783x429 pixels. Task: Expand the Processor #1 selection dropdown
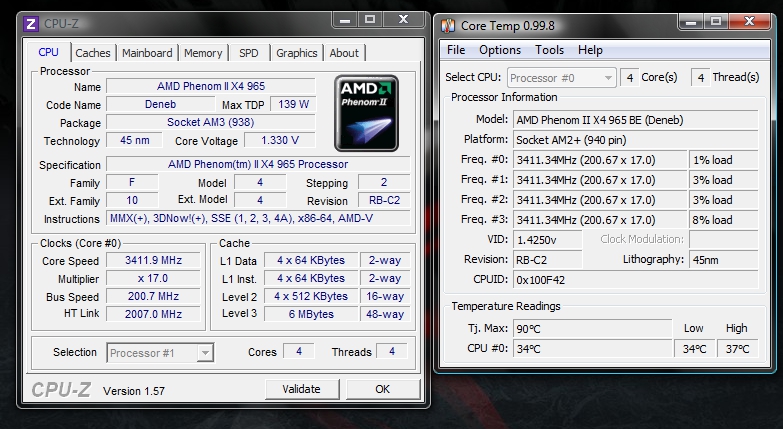click(x=205, y=353)
